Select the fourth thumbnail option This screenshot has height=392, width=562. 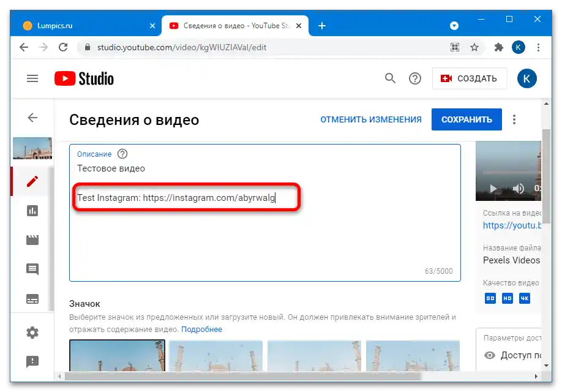click(x=413, y=355)
